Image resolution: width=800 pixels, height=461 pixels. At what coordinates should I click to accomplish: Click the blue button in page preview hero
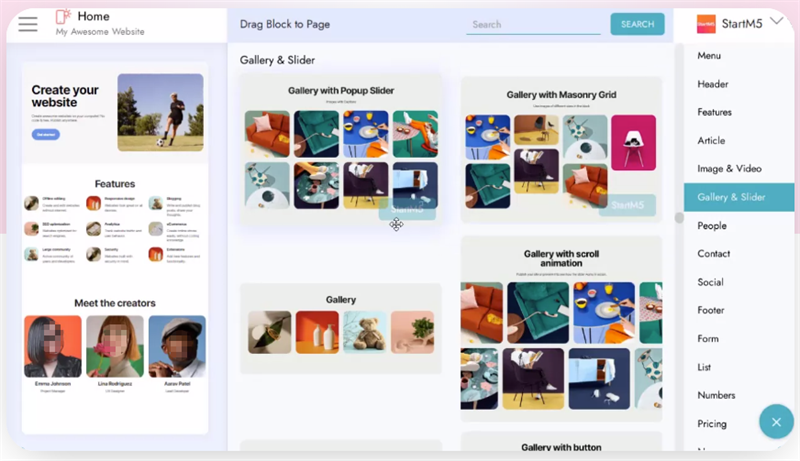46,135
